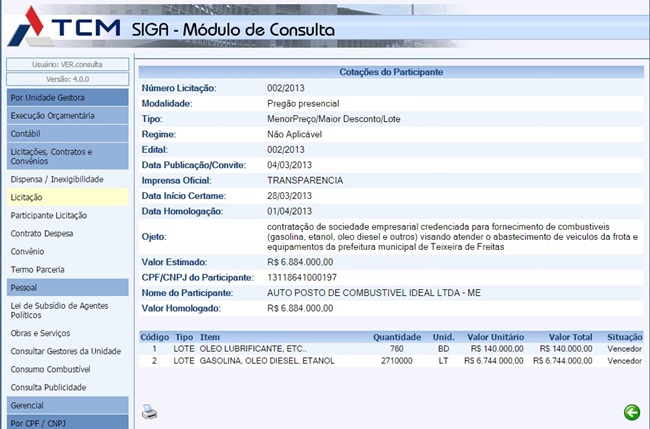Open Consumo Combustível link

[50, 369]
